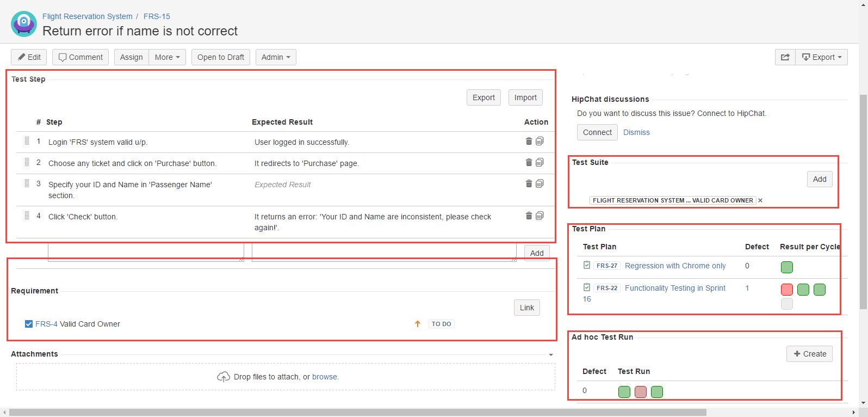This screenshot has height=417, width=868.
Task: Open the Flight Reservation System project avatar
Action: point(24,24)
